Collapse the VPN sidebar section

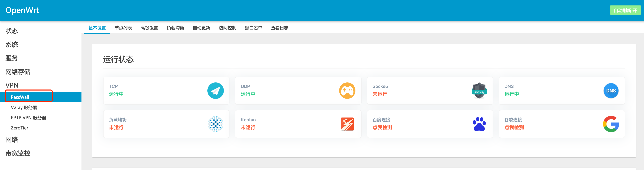coord(12,85)
